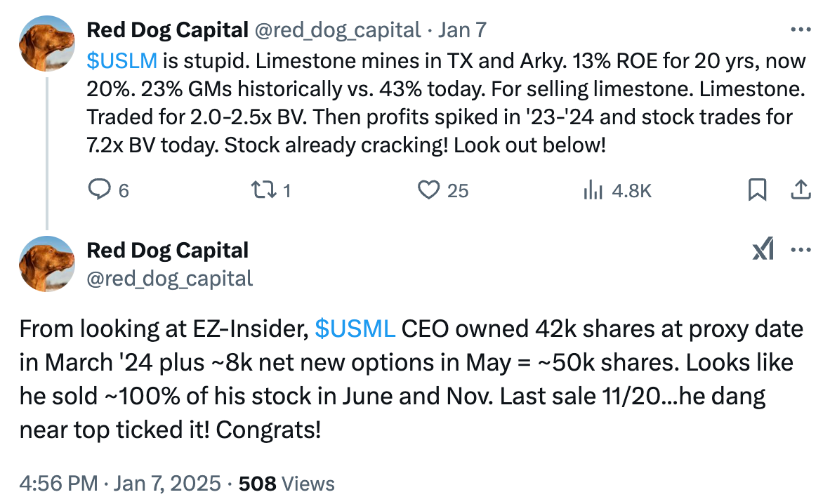The image size is (830, 504).
Task: Click the share upload icon
Action: pos(801,190)
